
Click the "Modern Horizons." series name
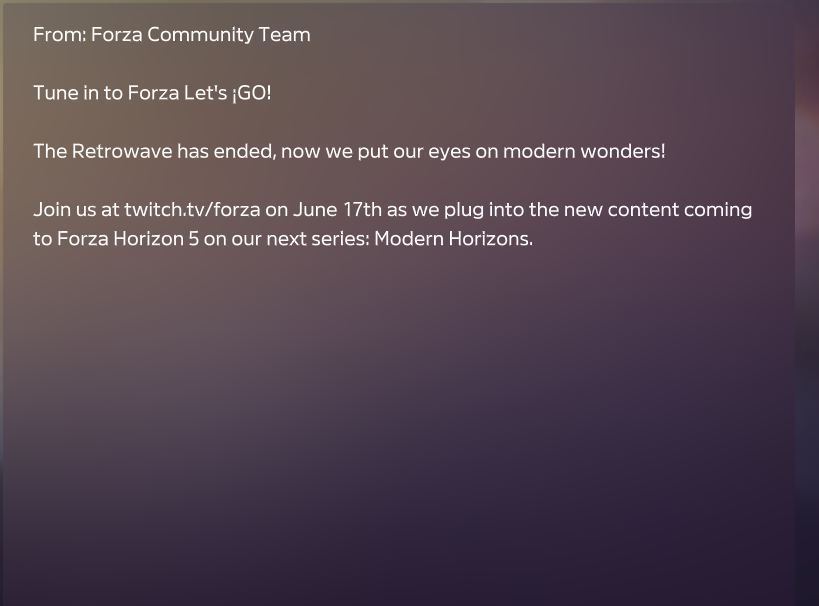tap(453, 239)
